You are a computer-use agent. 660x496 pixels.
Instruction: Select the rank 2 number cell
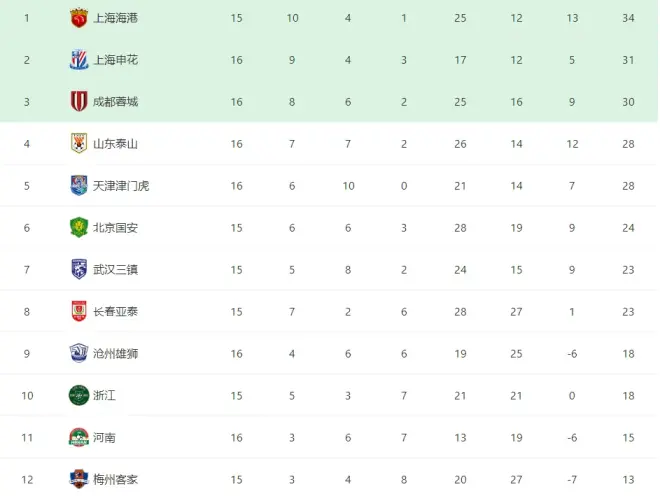tap(27, 60)
